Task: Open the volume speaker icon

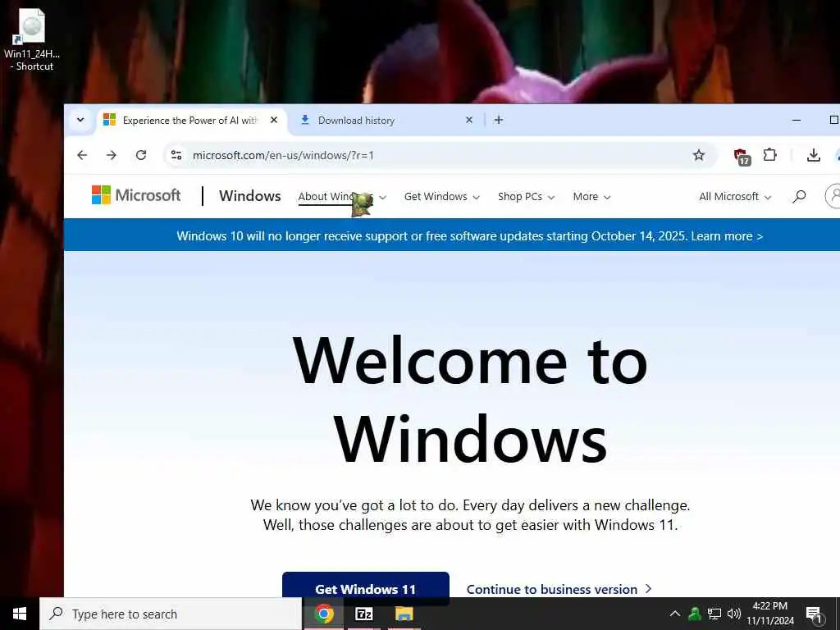Action: coord(734,614)
